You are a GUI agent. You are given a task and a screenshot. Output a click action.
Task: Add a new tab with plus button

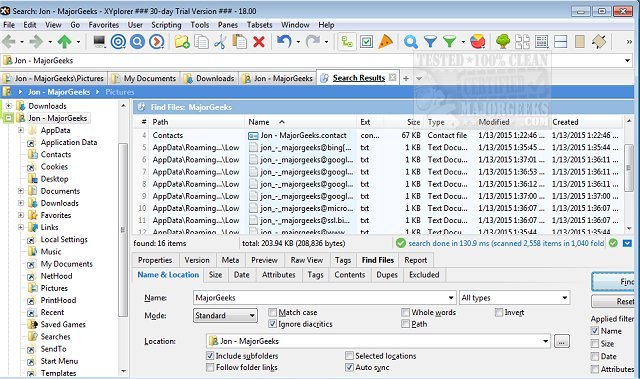pyautogui.click(x=406, y=78)
